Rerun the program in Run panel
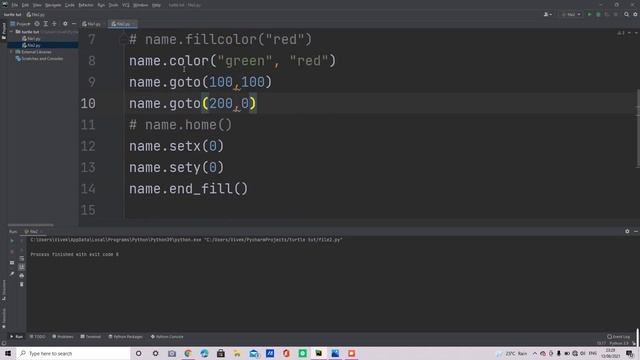The width and height of the screenshot is (640, 360). [12, 241]
